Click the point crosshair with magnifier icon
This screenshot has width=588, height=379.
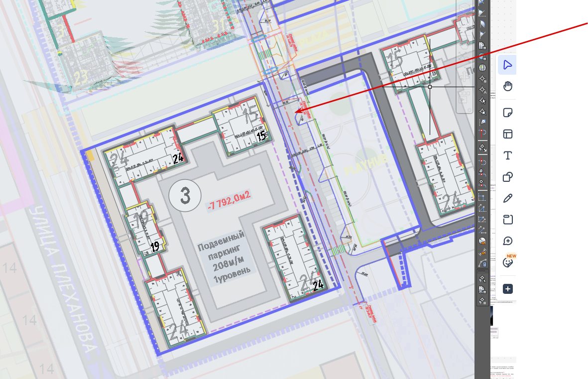coord(482,112)
